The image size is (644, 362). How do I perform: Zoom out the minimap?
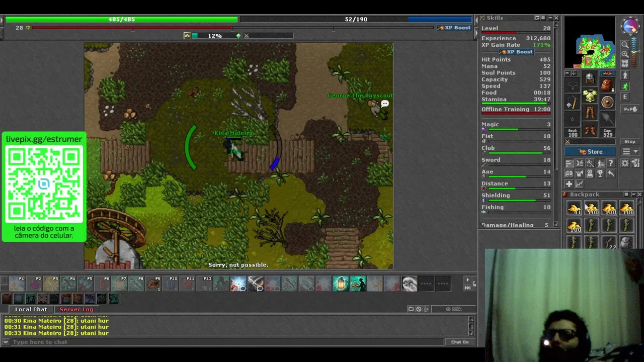[x=625, y=45]
